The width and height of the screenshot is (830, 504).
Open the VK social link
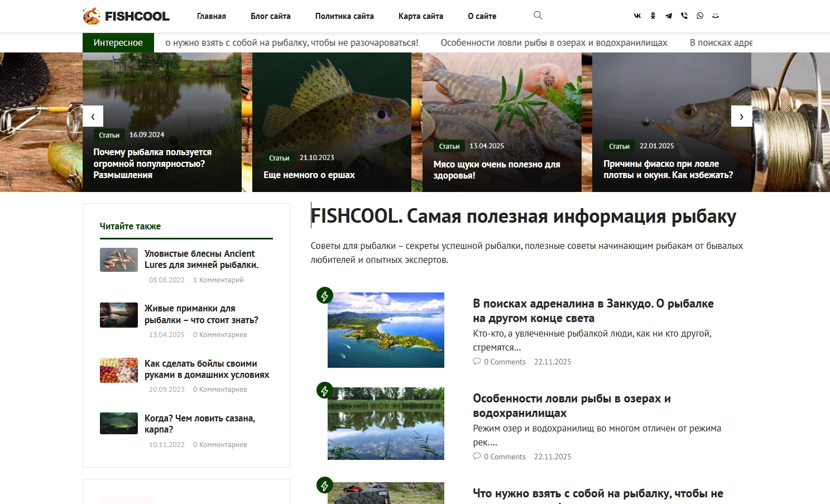click(x=637, y=16)
